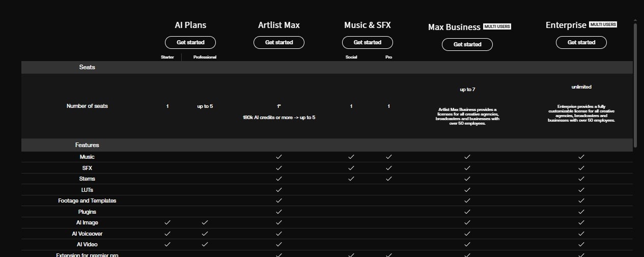Click the Plugins row label
Screen dimensions: 644x257
87,212
